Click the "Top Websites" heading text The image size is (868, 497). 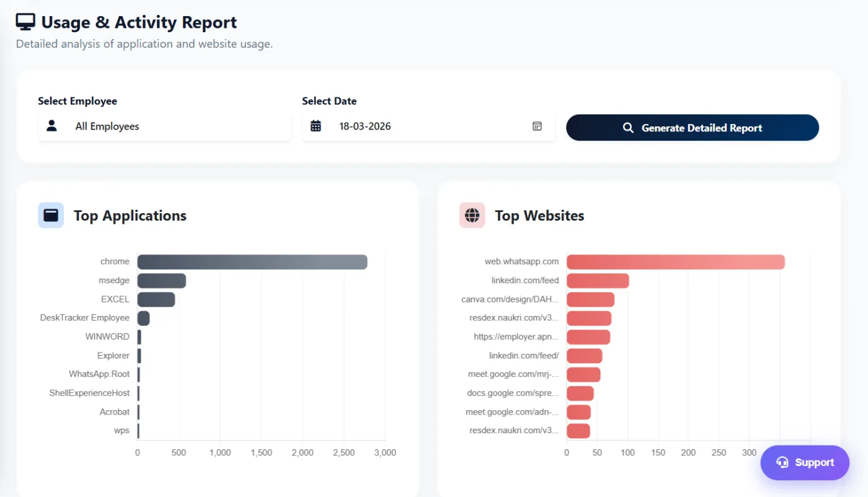[539, 216]
